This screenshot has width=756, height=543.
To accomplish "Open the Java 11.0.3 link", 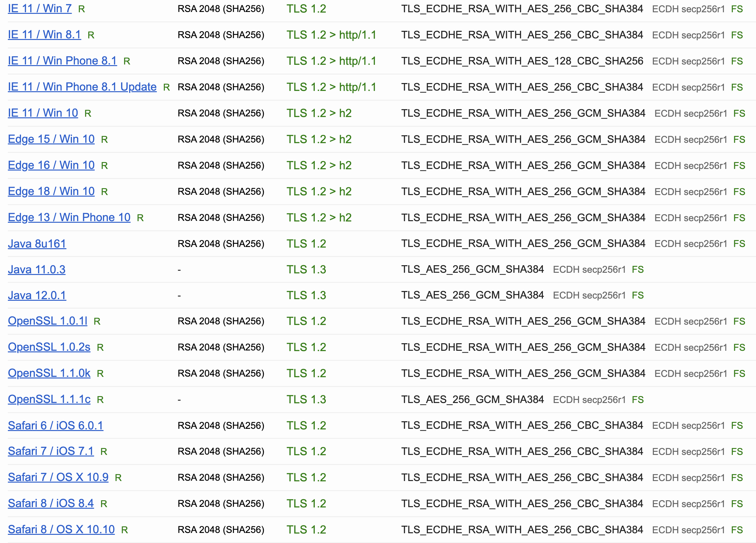I will pos(37,269).
